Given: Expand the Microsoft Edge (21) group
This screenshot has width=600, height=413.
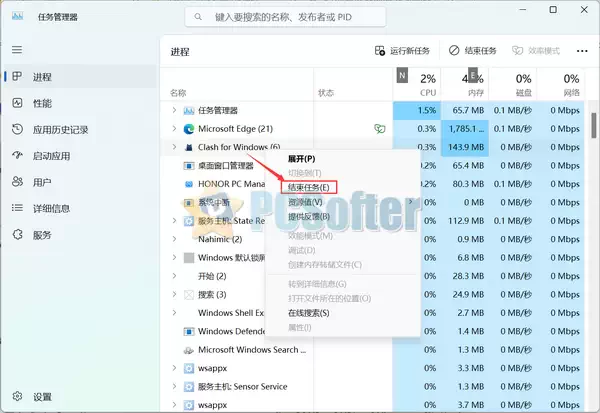Looking at the screenshot, I should [x=174, y=129].
